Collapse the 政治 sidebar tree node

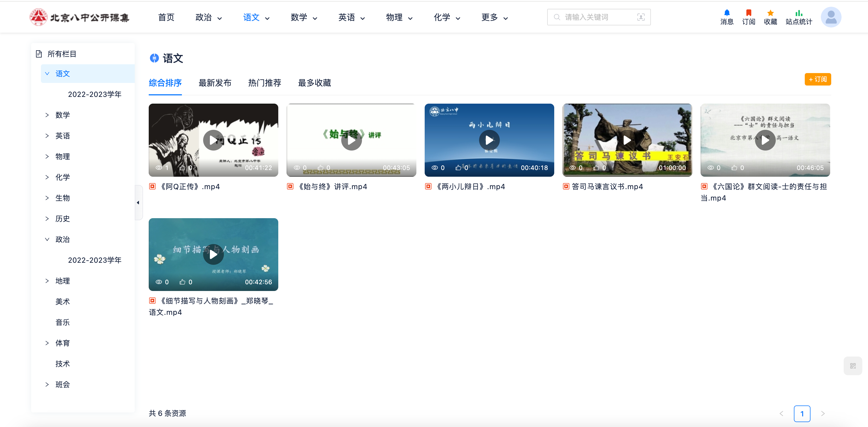pos(47,239)
